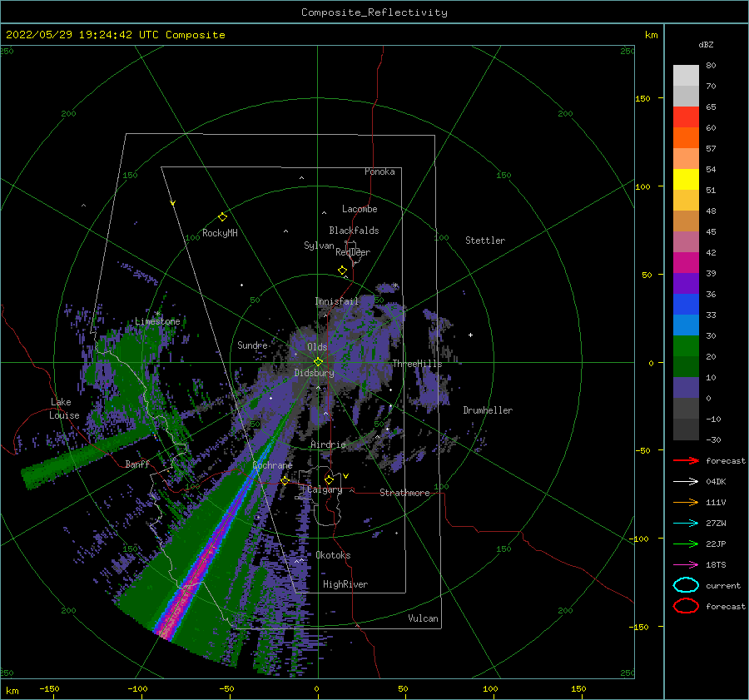Click the Lake Louise label

(x=64, y=409)
